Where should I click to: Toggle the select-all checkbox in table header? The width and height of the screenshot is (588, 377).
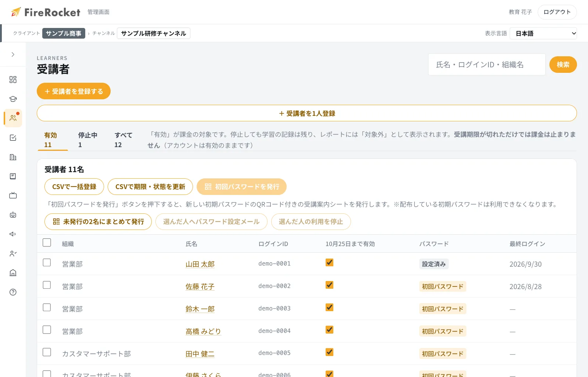47,243
